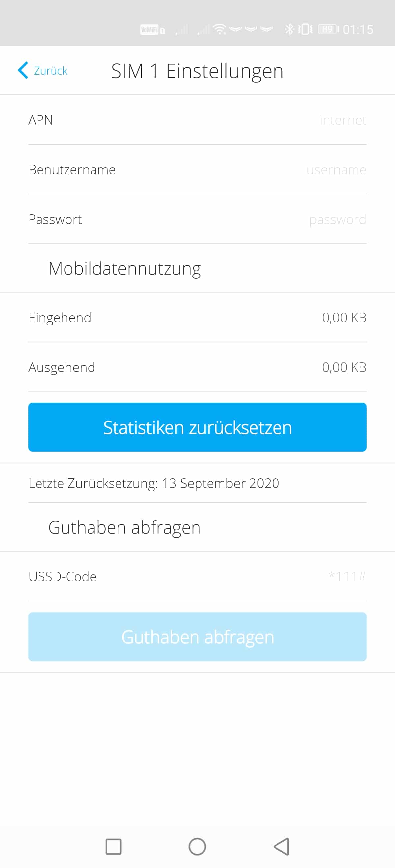Tap the Android back triangle icon
Screen dimensions: 395x868
coord(281,846)
